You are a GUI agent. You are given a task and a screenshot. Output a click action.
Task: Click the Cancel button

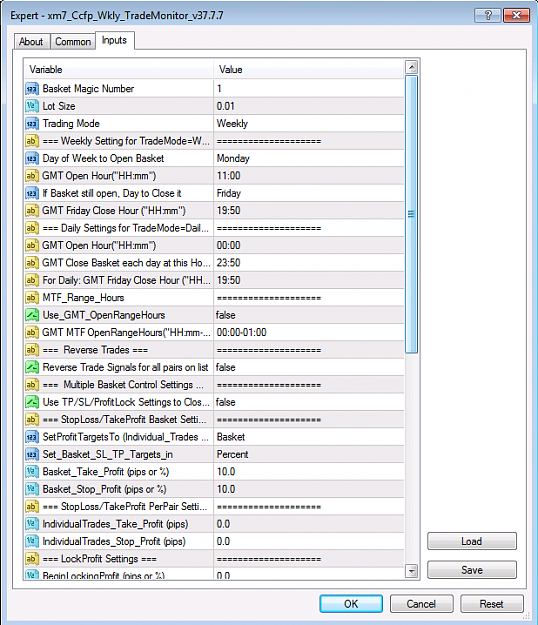[x=421, y=604]
